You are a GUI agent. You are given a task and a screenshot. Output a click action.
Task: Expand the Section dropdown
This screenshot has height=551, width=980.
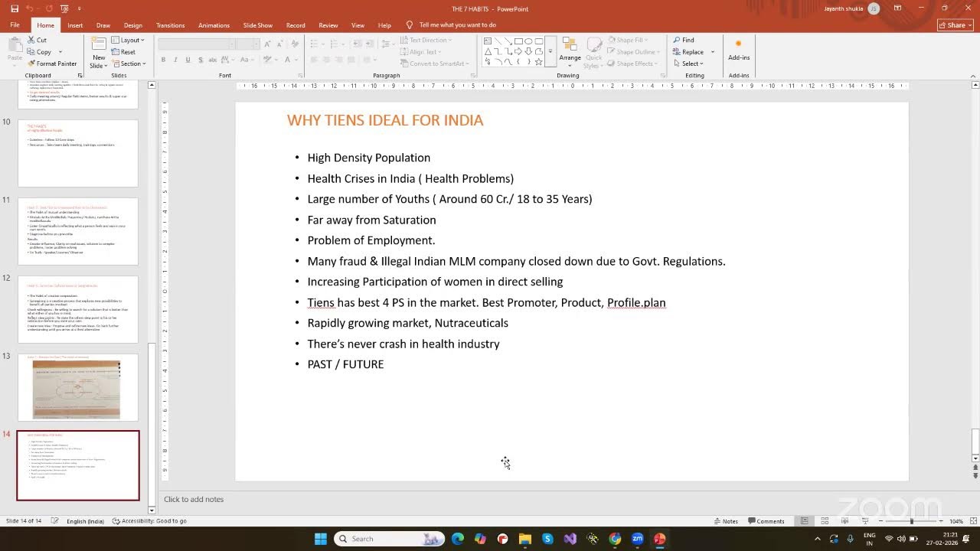coord(128,64)
